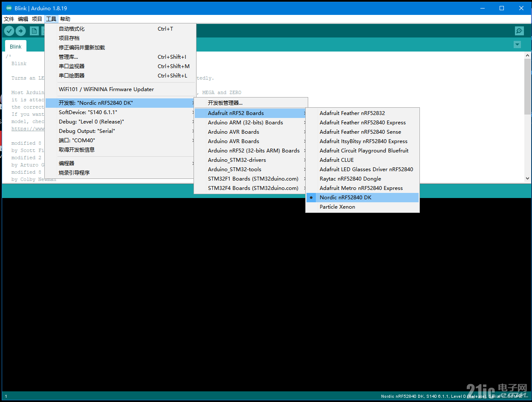Select Adafruit Feather nRF52840 Express board

(x=363, y=123)
